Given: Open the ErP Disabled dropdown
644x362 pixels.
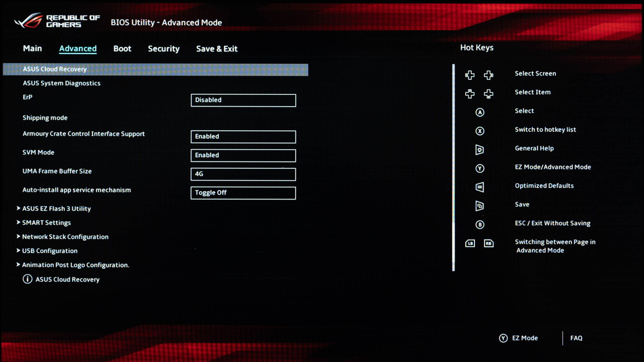Looking at the screenshot, I should click(243, 100).
